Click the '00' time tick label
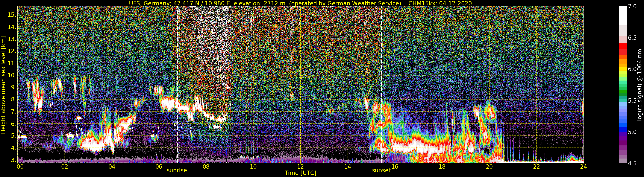Screen dimensions: 644x177 tap(20, 167)
